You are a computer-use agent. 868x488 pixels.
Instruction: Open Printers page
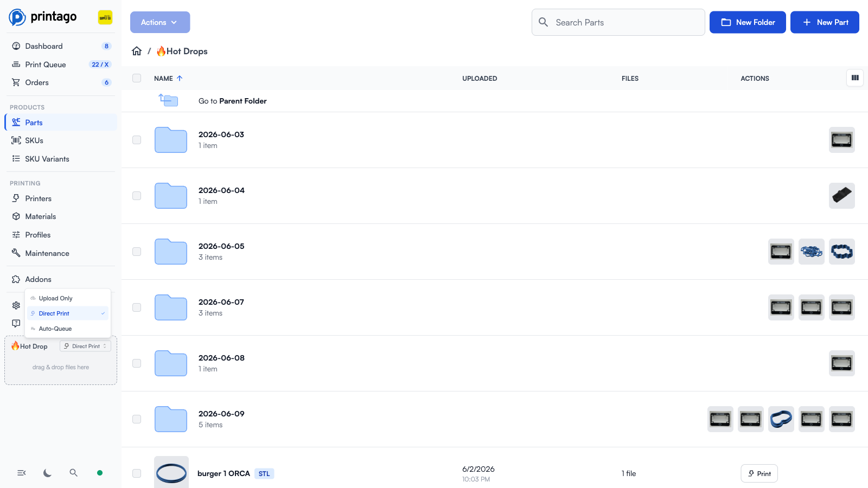[61, 198]
